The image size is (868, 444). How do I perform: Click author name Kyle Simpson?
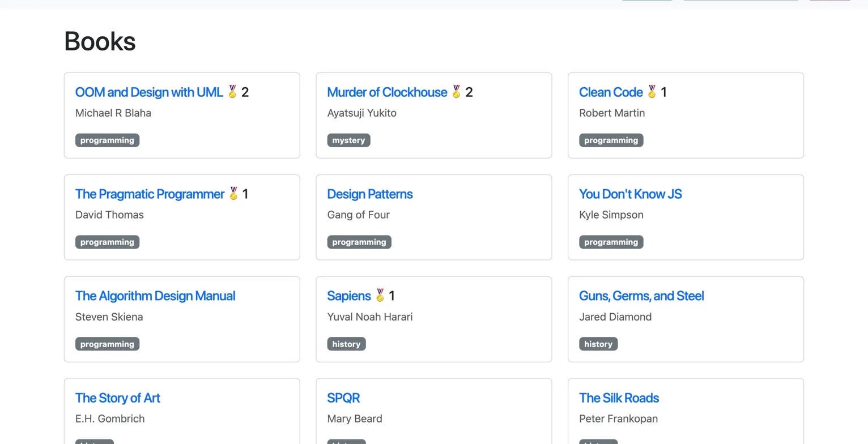611,215
